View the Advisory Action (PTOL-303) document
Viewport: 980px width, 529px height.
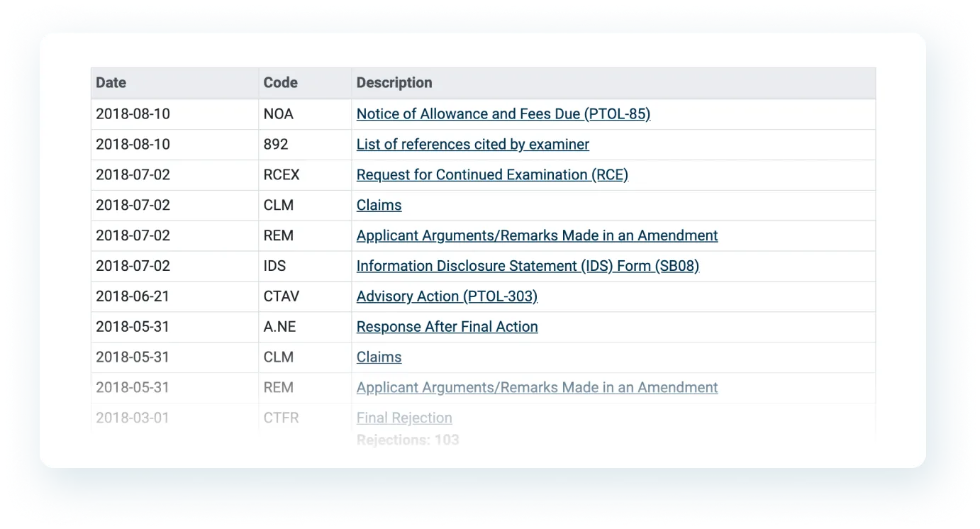(x=447, y=296)
